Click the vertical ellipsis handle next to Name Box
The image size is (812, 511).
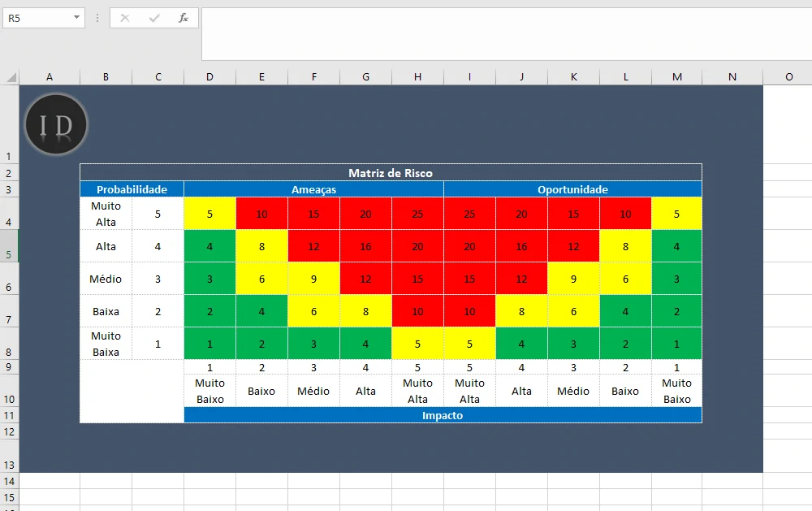click(96, 18)
